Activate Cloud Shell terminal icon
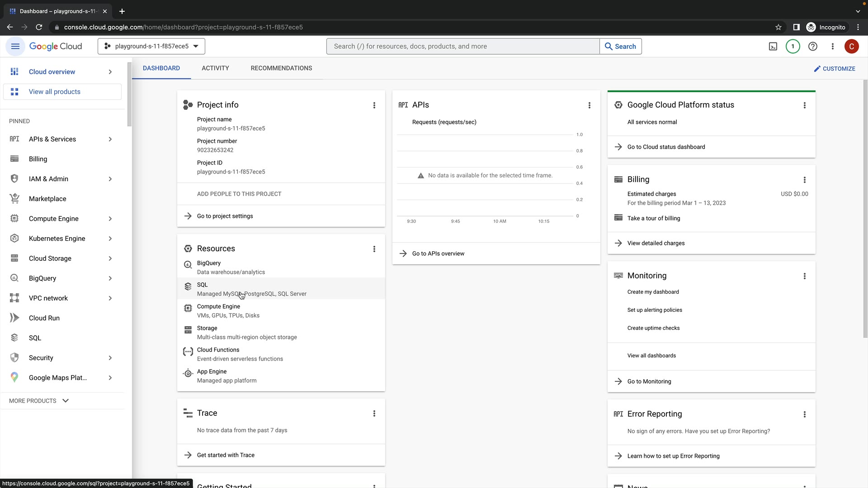 point(773,46)
